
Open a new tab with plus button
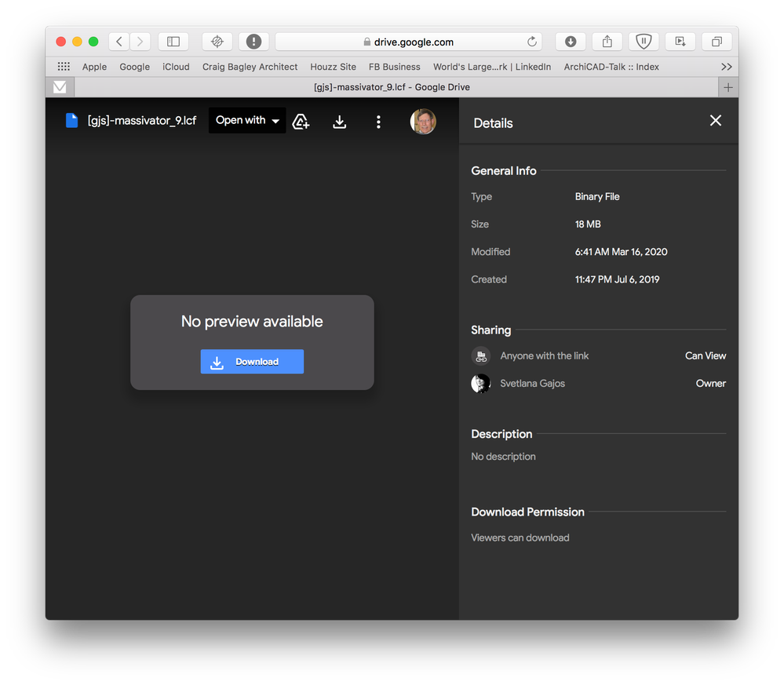point(728,88)
